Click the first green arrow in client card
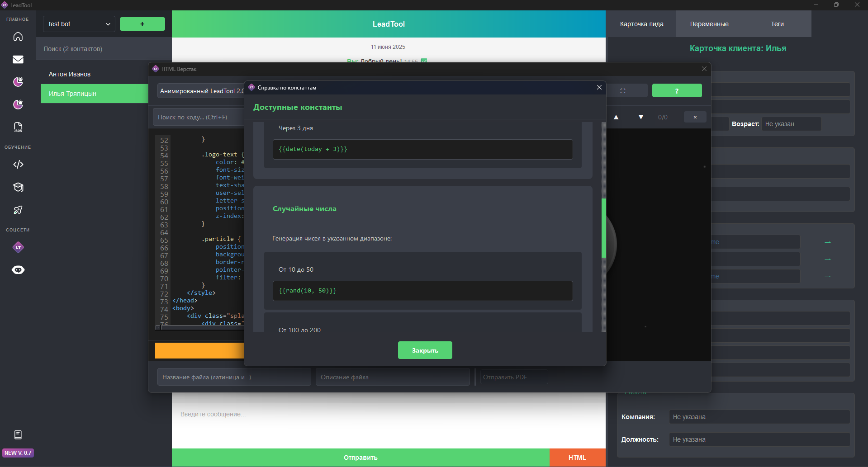The height and width of the screenshot is (467, 868). pos(828,242)
